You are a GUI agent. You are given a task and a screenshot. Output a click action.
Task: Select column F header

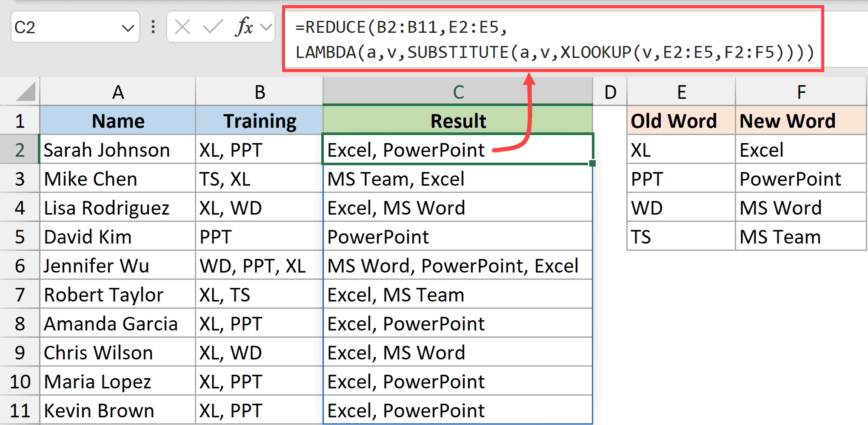(x=801, y=92)
